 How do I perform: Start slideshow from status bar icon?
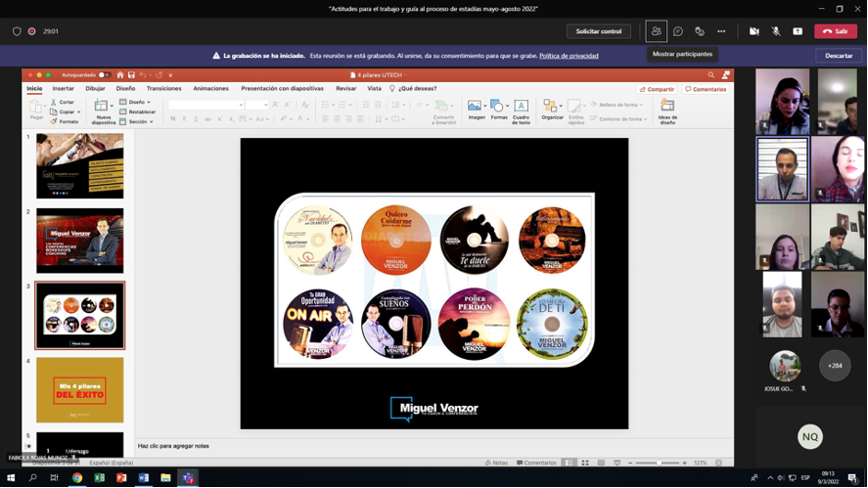point(617,463)
